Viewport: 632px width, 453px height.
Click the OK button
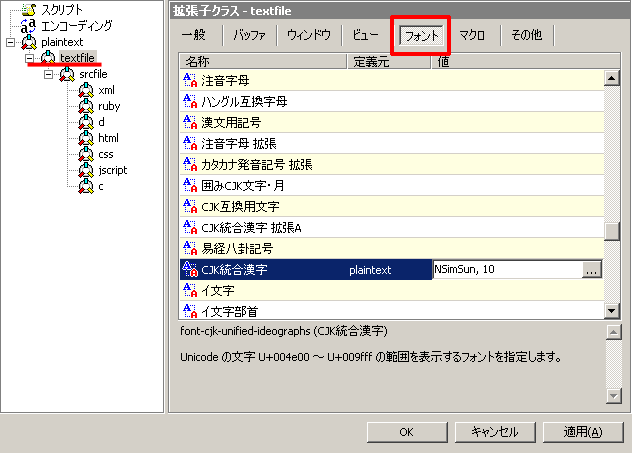(407, 432)
